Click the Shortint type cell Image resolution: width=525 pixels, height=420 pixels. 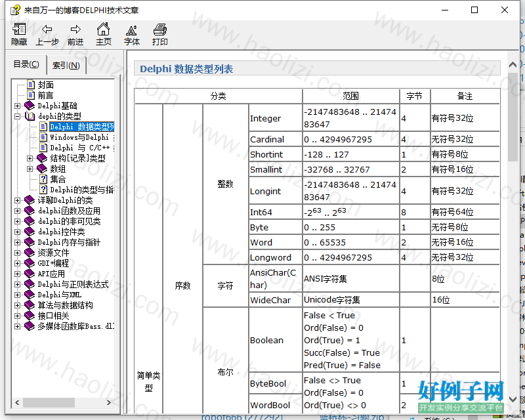(276, 154)
